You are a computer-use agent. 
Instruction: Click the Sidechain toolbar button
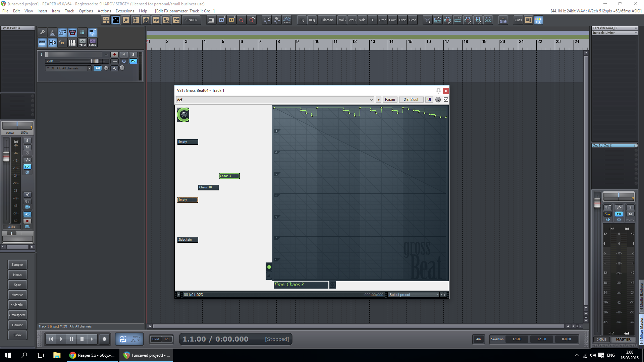point(327,20)
